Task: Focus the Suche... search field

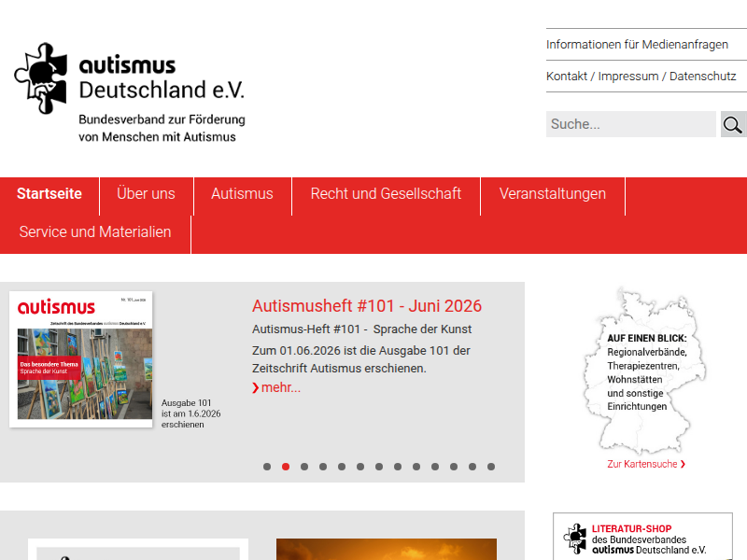Action: (x=631, y=124)
